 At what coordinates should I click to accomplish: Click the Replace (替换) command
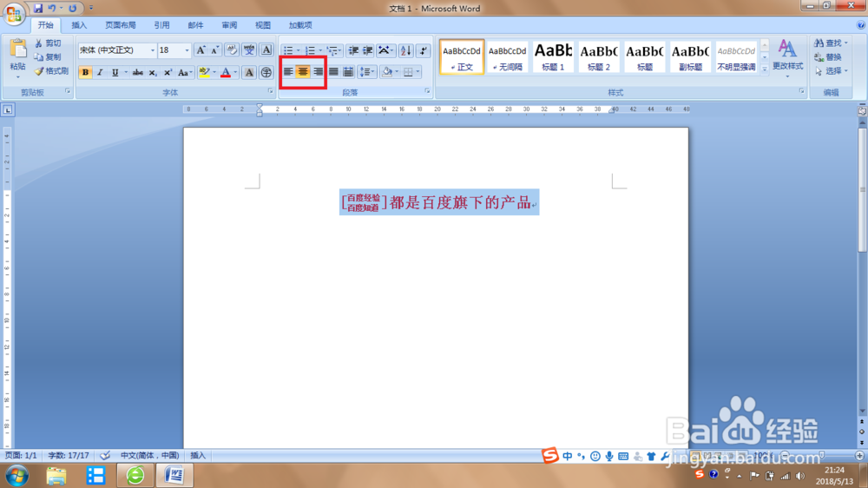pyautogui.click(x=828, y=57)
